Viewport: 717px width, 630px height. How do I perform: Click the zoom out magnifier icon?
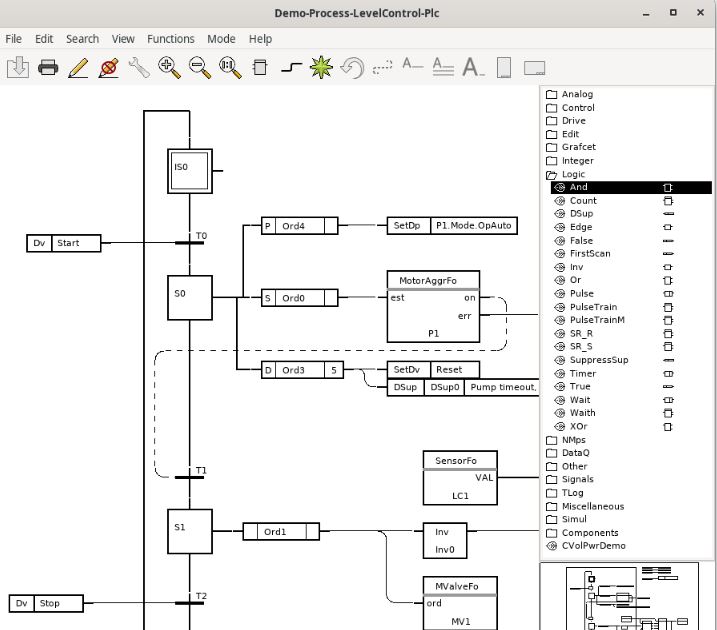tap(200, 68)
